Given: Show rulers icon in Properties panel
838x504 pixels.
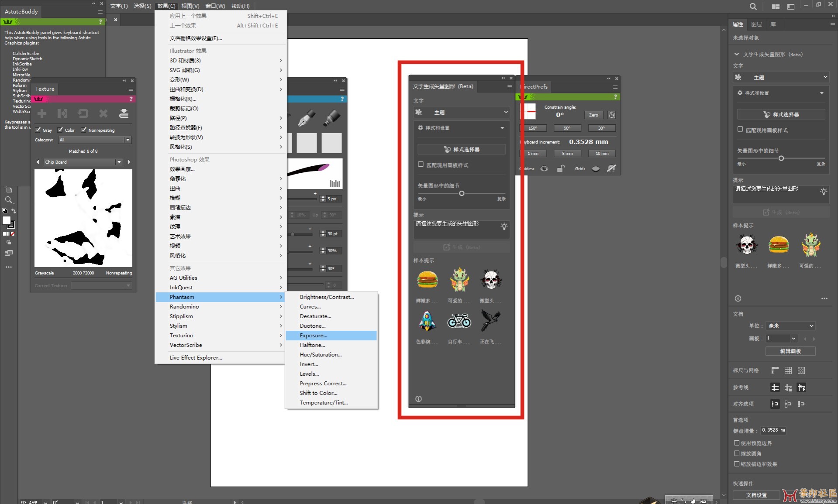Looking at the screenshot, I should pos(775,370).
